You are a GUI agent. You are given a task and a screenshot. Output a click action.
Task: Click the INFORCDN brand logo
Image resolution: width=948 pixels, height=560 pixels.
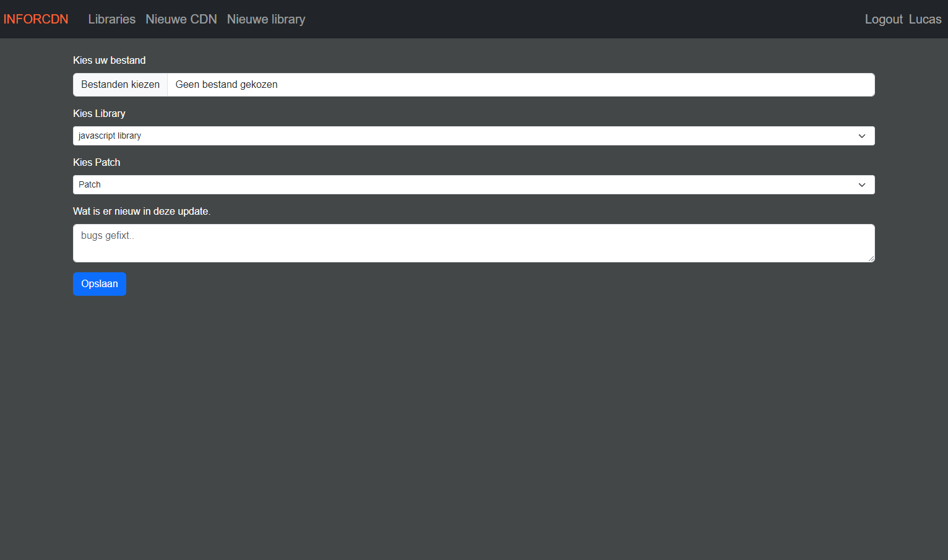[x=36, y=19]
